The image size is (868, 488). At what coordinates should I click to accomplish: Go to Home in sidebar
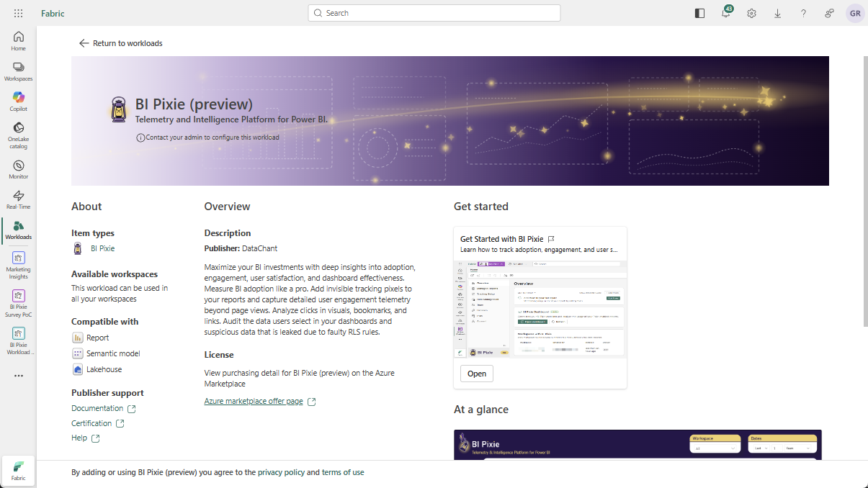19,41
